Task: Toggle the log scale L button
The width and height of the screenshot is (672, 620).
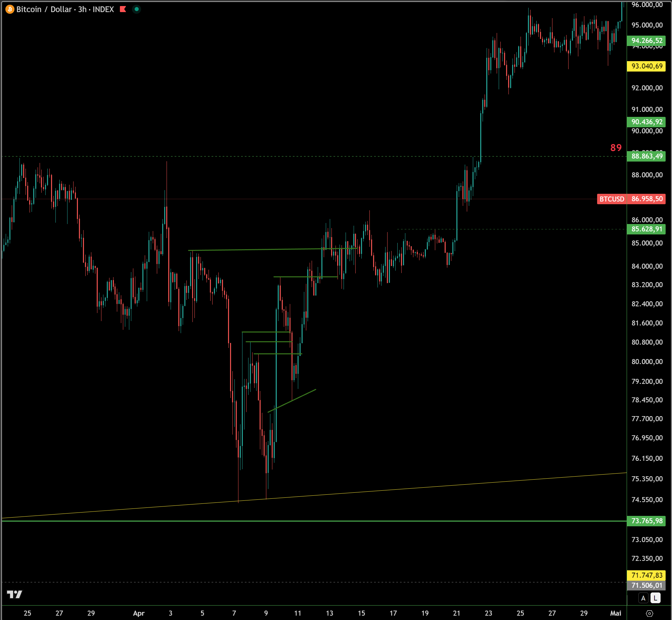Action: coord(655,598)
